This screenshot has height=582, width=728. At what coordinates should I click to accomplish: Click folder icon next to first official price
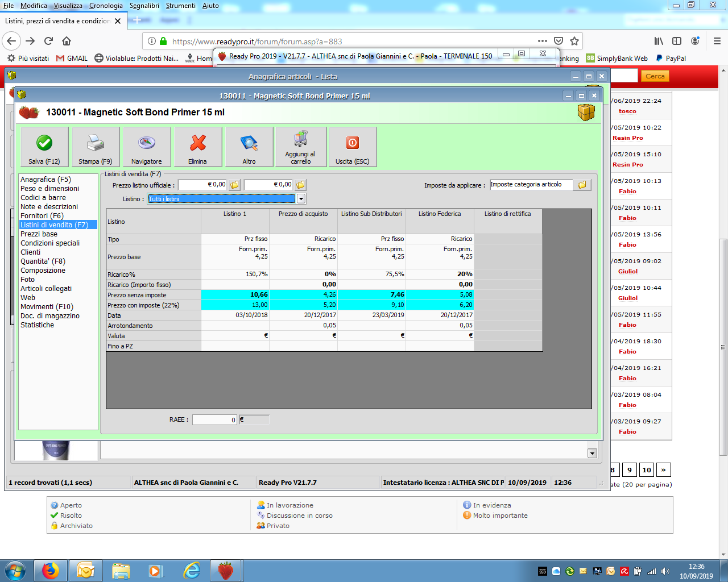click(235, 185)
